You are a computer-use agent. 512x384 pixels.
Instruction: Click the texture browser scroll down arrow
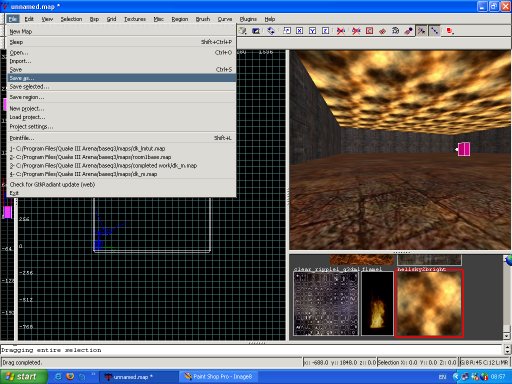pos(507,336)
